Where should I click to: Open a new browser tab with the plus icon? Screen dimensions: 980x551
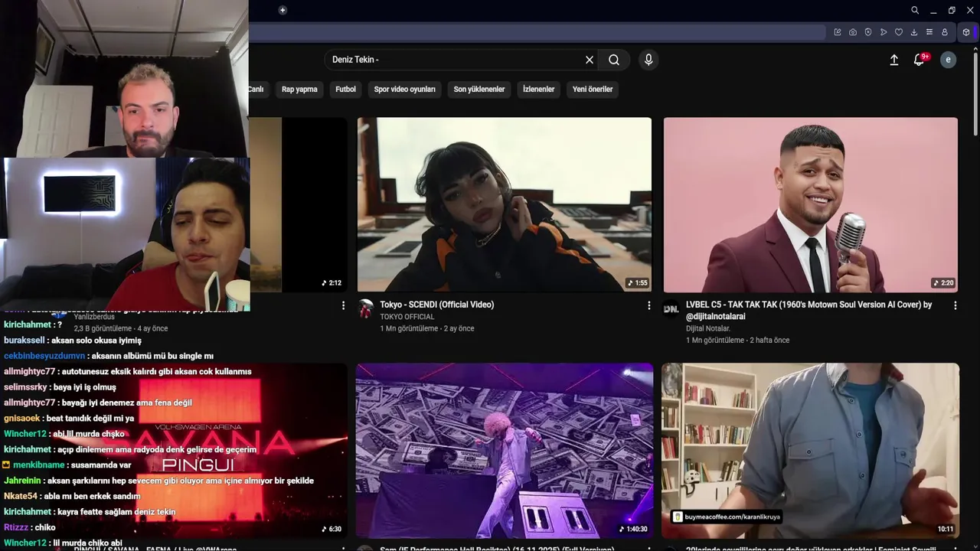pyautogui.click(x=283, y=10)
